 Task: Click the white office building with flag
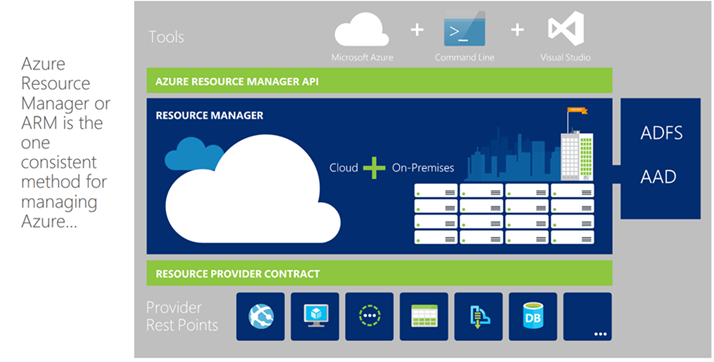[x=577, y=144]
